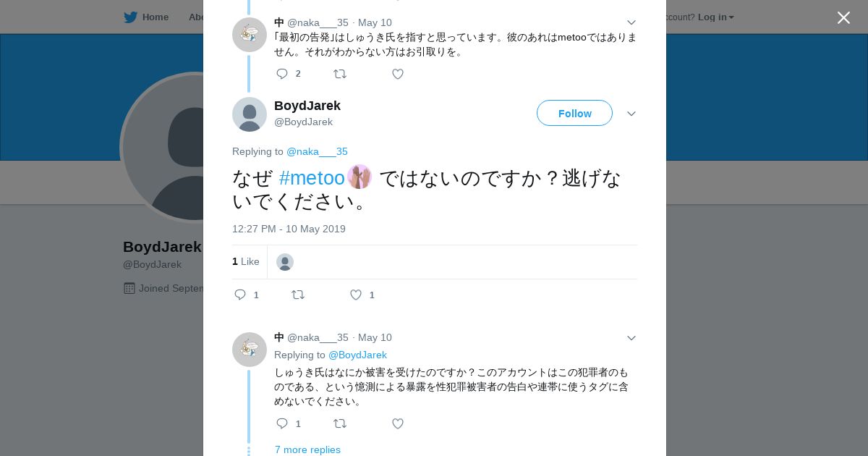This screenshot has height=456, width=868.
Task: Retweet the top naka___35 tweet
Action: [339, 74]
